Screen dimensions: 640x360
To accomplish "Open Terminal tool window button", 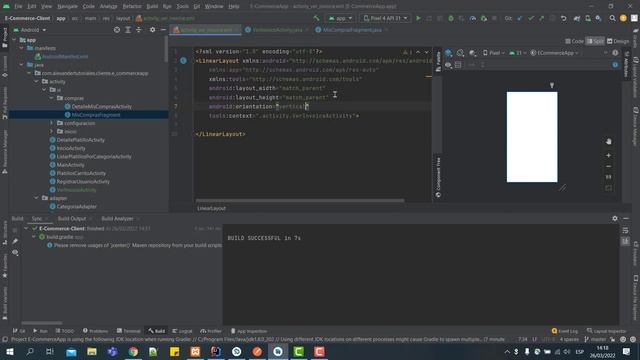I will [x=128, y=331].
